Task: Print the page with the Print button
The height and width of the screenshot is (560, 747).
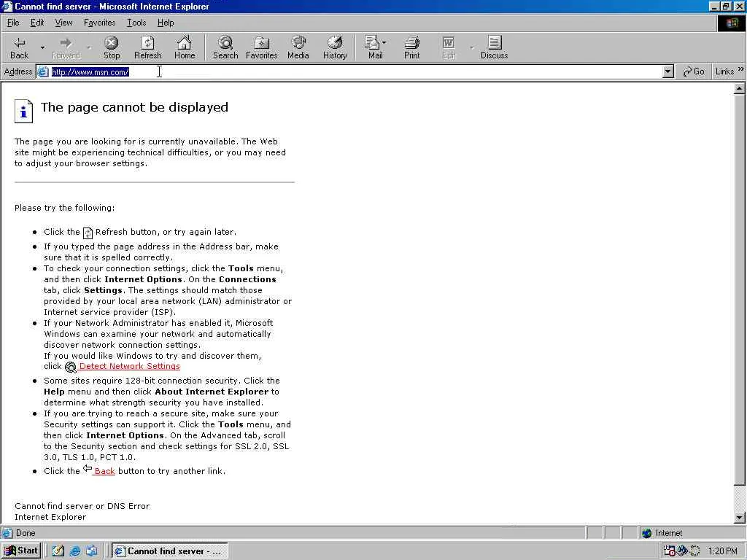Action: [x=411, y=47]
